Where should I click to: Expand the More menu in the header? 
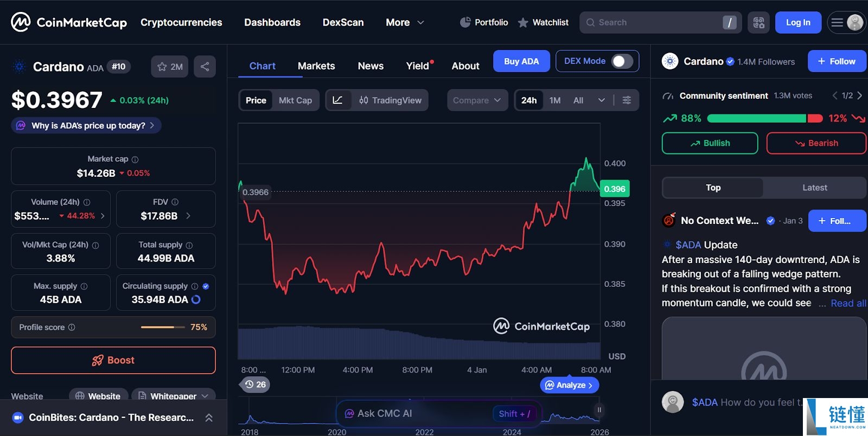(405, 22)
